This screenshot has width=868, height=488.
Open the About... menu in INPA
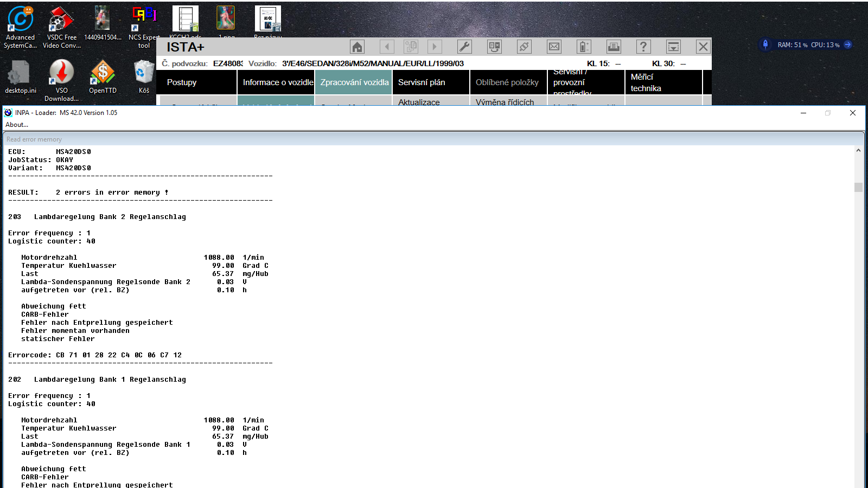click(17, 125)
